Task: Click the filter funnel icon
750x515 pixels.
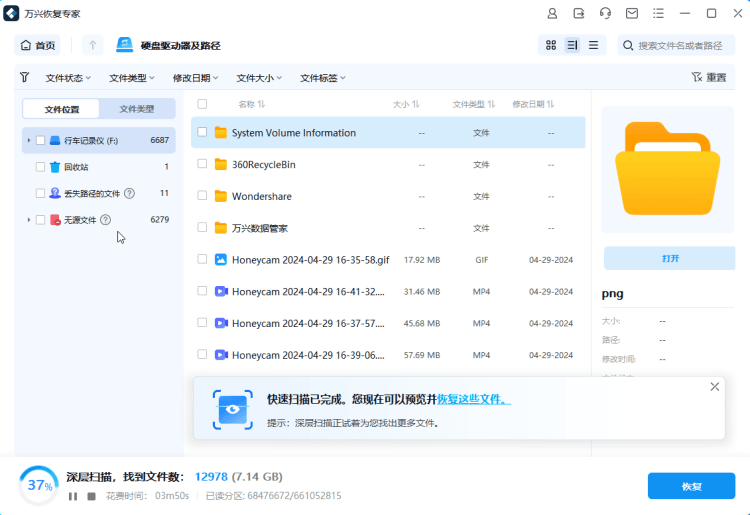Action: [x=25, y=77]
